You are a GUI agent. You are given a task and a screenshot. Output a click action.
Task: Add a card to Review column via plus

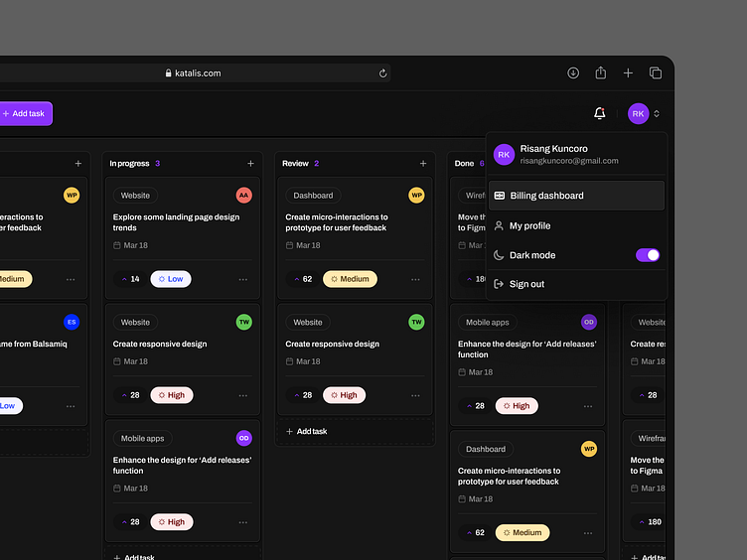tap(423, 163)
